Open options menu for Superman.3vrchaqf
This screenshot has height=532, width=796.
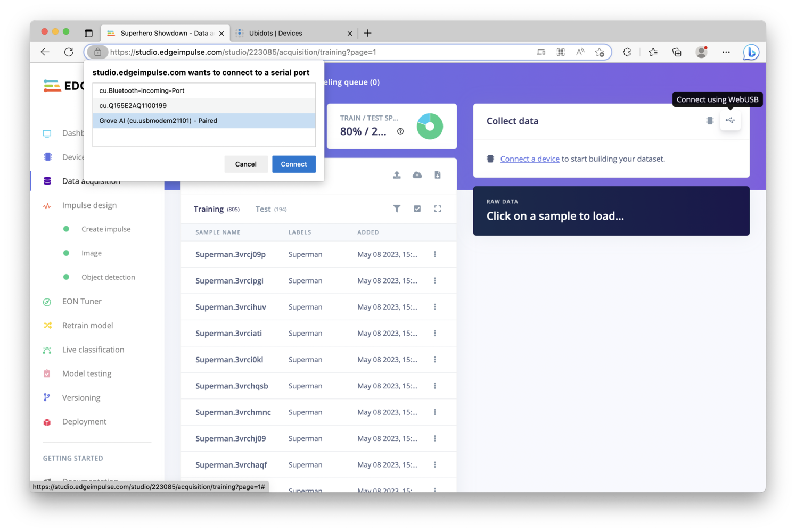[x=435, y=465]
